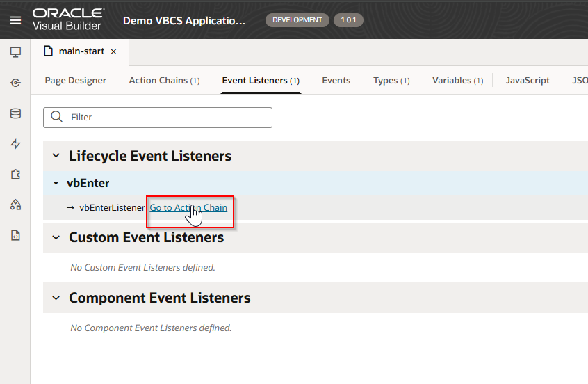
Task: Click the DEVELOPMENT status badge
Action: pos(297,20)
